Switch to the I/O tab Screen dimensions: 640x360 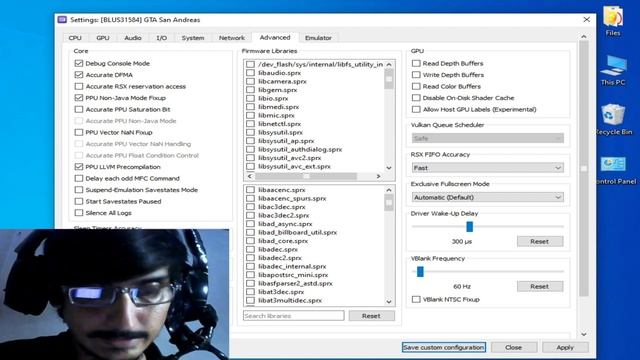tap(162, 38)
